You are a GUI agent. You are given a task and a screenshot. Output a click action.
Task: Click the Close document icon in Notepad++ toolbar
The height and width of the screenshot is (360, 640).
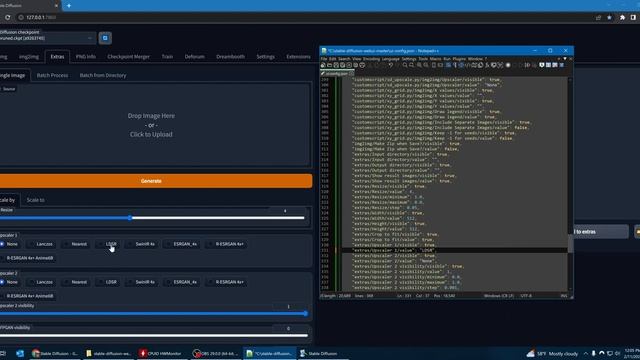pyautogui.click(x=349, y=65)
